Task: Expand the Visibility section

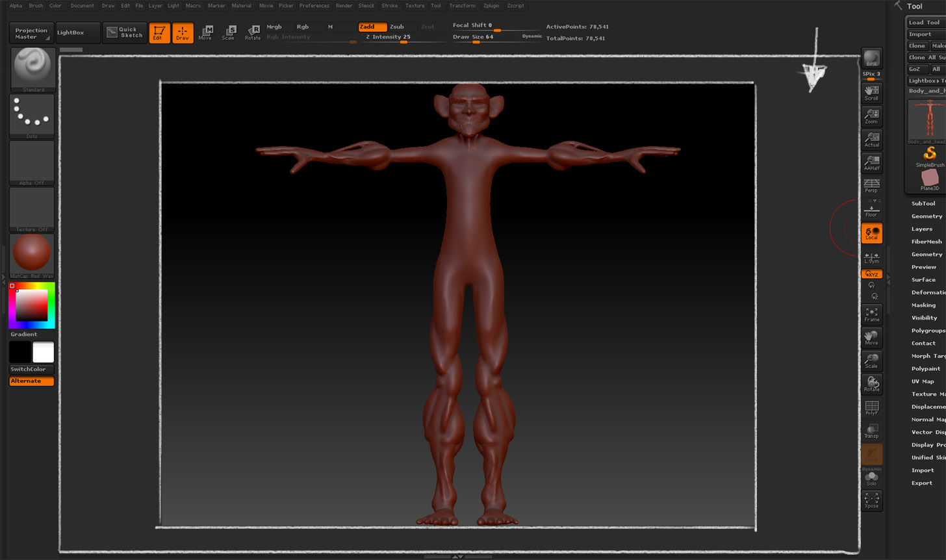Action: pyautogui.click(x=925, y=318)
